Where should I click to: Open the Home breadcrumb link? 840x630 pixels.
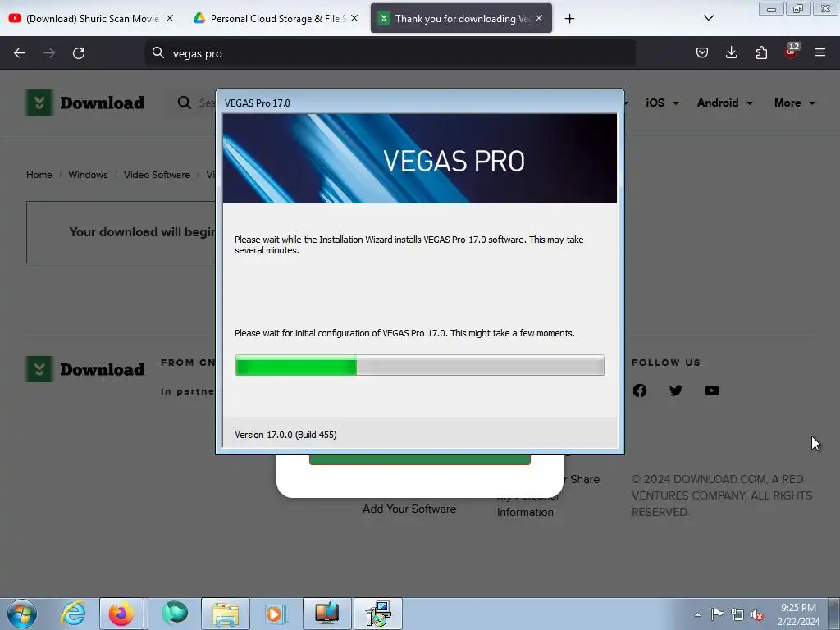click(x=39, y=175)
